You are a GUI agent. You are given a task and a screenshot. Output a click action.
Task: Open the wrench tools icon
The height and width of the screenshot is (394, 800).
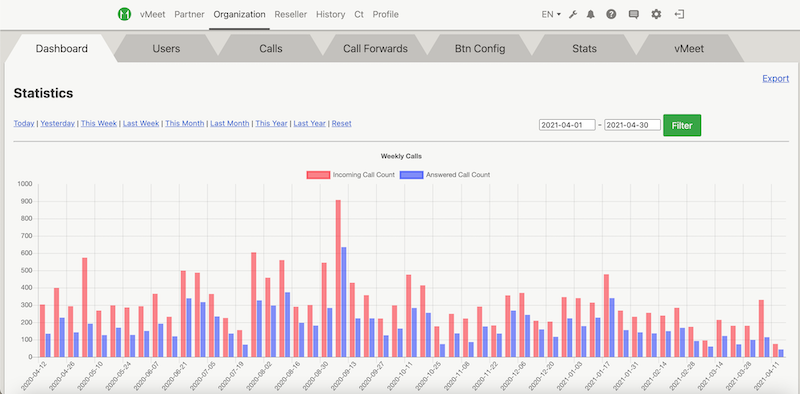573,14
